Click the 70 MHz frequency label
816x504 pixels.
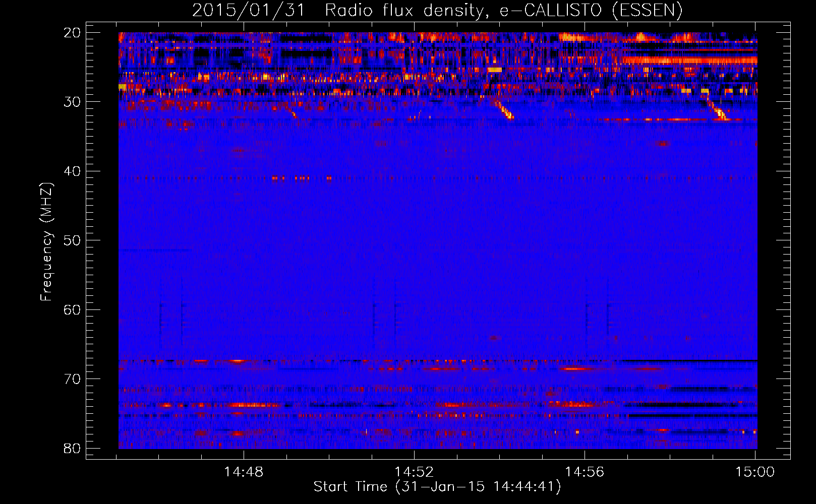tap(72, 379)
